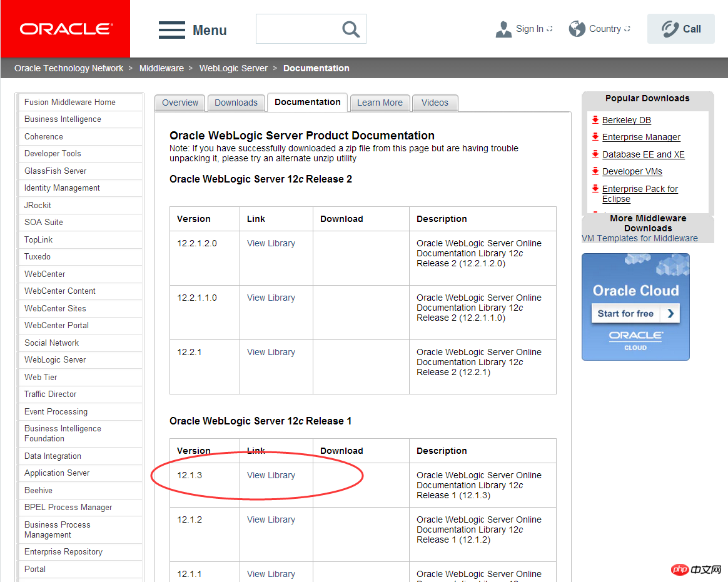
Task: Open View Library for version 12.1.2
Action: point(271,519)
